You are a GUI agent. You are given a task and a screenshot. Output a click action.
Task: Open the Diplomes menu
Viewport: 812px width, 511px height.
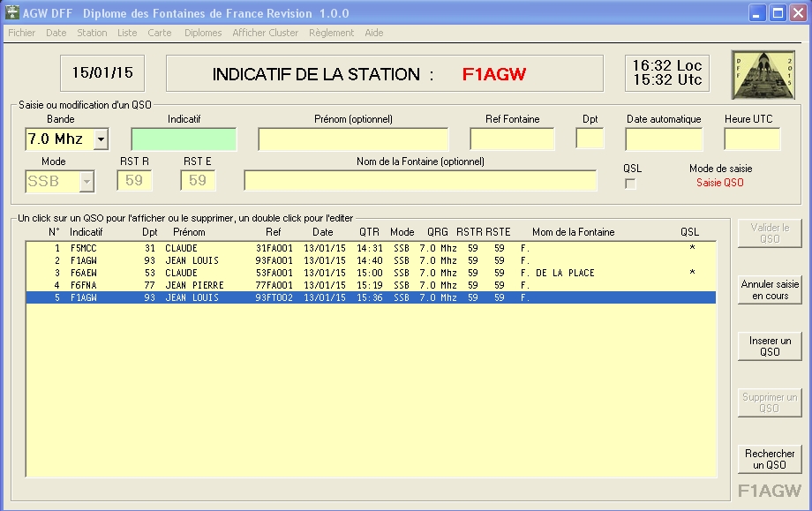pos(203,33)
